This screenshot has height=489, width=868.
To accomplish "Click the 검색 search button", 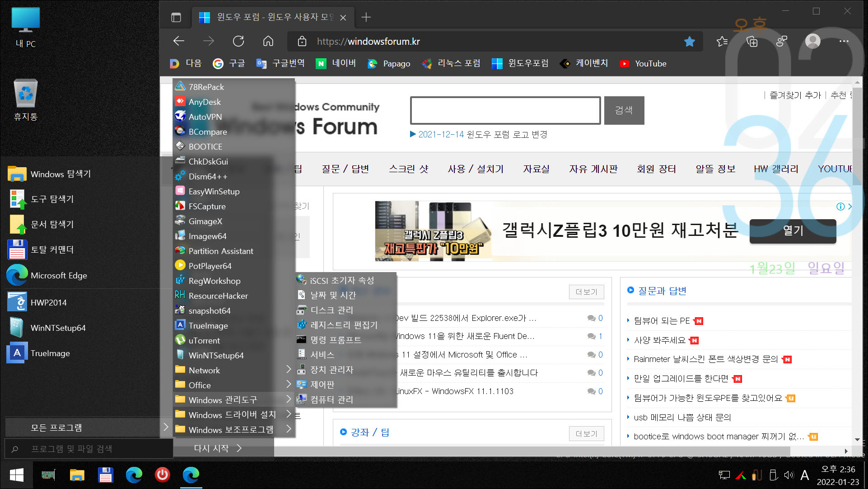I will point(624,110).
